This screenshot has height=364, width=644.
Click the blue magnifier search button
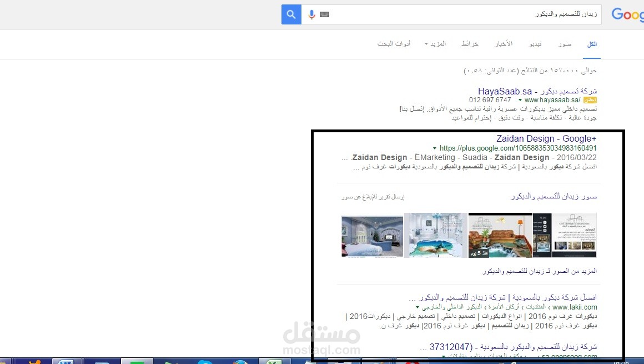pyautogui.click(x=291, y=14)
